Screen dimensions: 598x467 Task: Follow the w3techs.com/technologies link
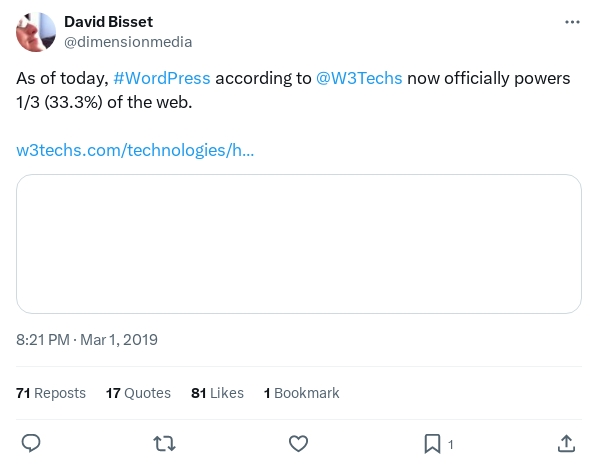(135, 150)
